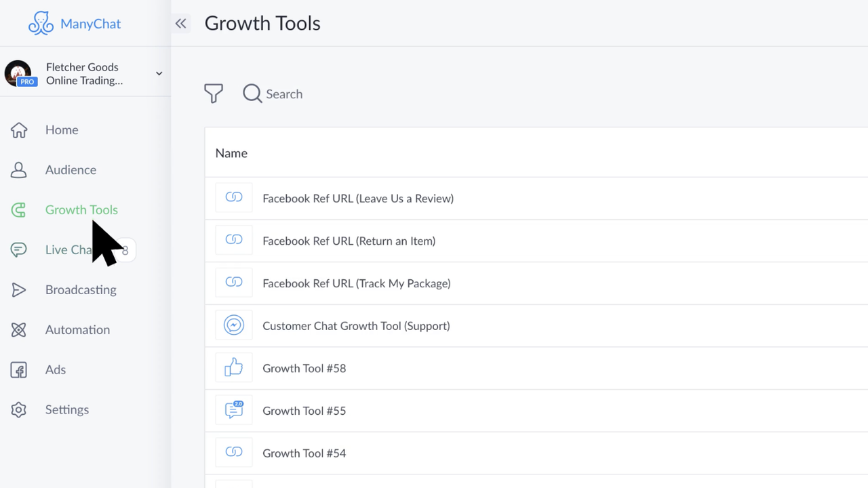Image resolution: width=868 pixels, height=488 pixels.
Task: Open the Ads Facebook icon
Action: click(x=19, y=370)
